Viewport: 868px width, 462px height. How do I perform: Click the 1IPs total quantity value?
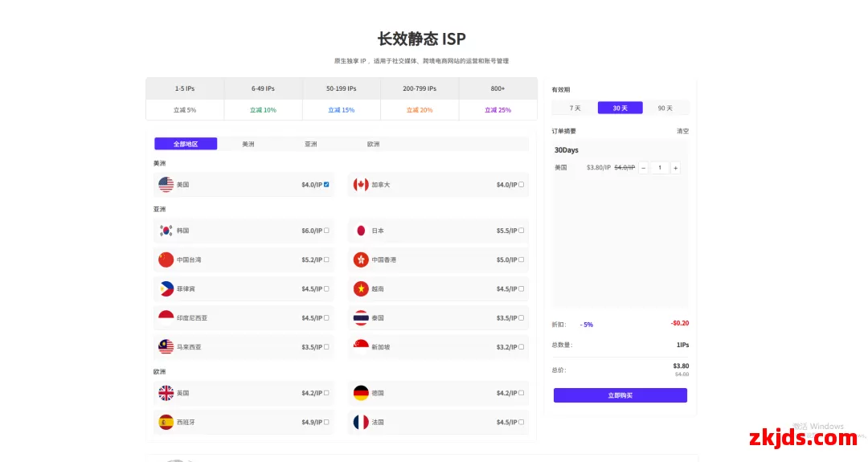click(x=682, y=345)
